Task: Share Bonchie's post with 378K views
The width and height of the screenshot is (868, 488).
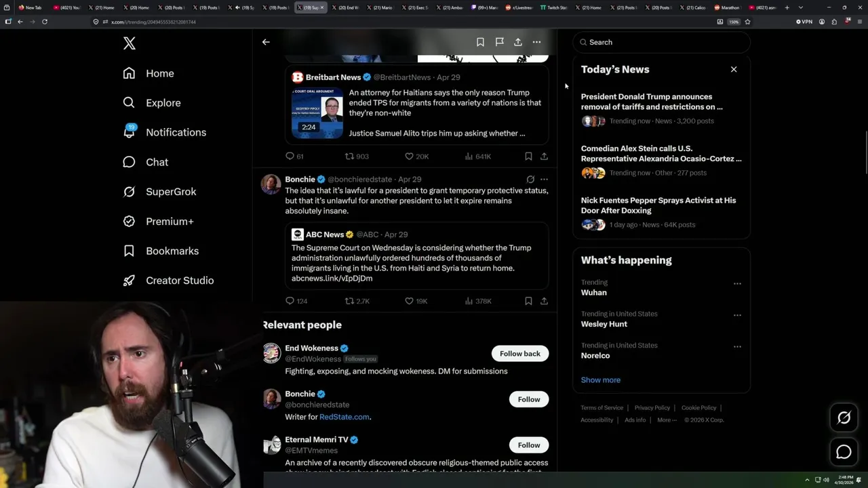Action: click(x=544, y=301)
